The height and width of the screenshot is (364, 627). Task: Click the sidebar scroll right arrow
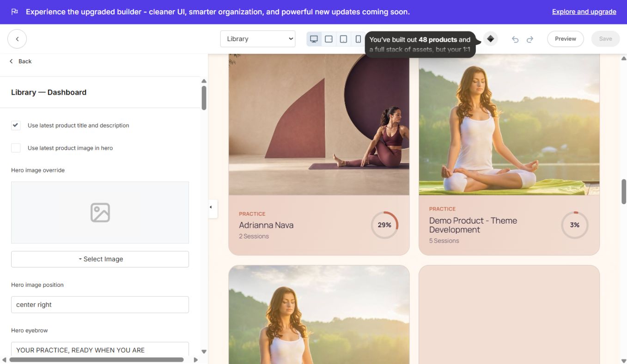click(x=195, y=359)
